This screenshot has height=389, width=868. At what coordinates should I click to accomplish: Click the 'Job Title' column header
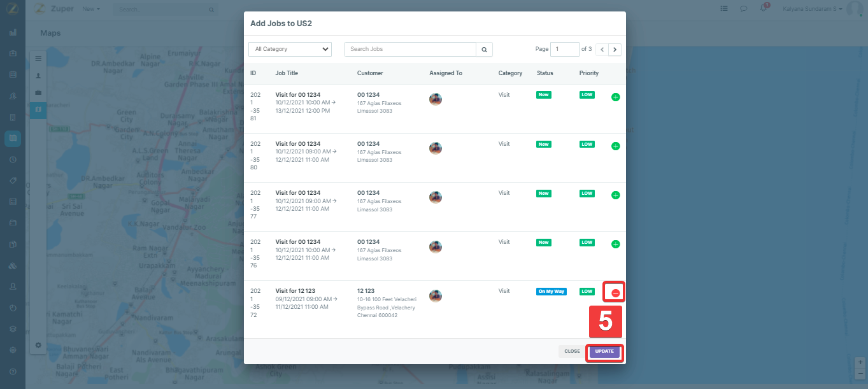coord(287,73)
